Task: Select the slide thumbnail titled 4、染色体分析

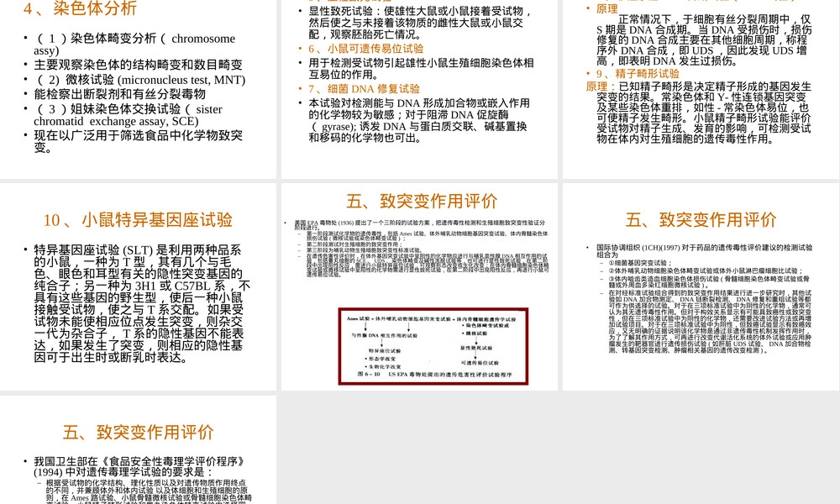Action: point(139,89)
